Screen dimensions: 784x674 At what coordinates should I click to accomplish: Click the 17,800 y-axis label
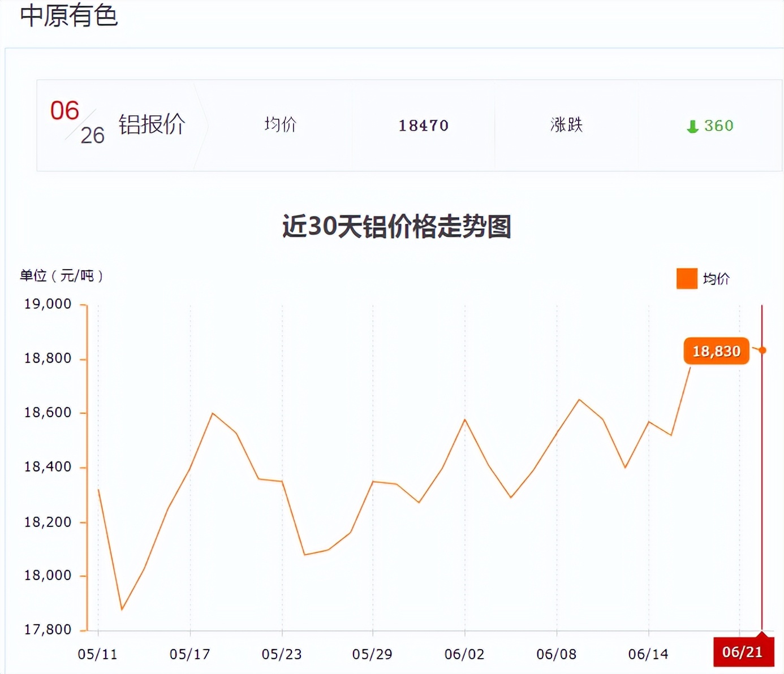click(48, 629)
